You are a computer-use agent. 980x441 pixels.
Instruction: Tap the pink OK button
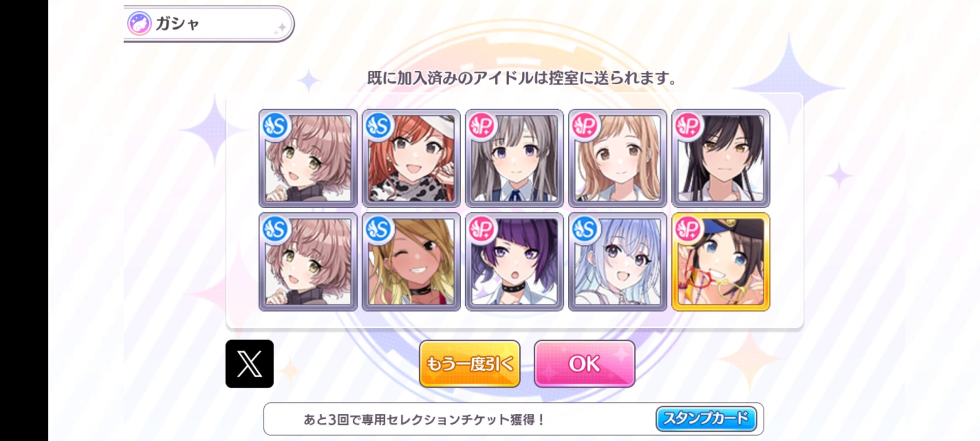585,364
